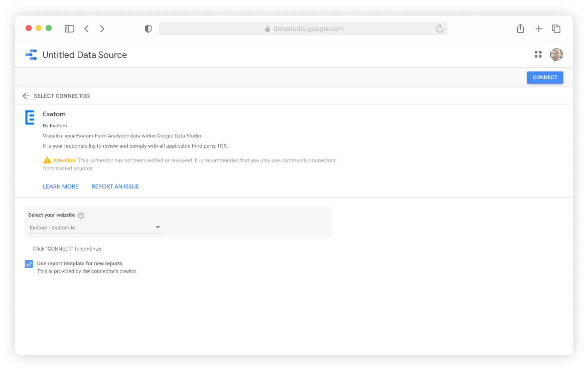Click the "Exatom" connector name heading

point(54,114)
